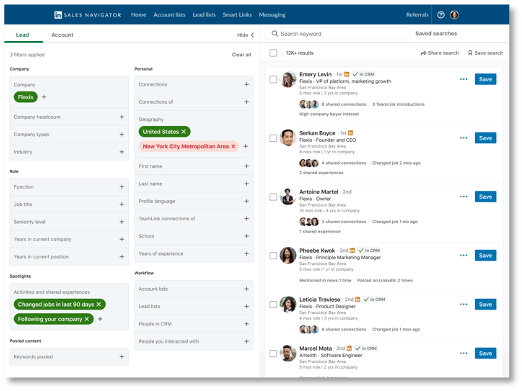This screenshot has width=522, height=391.
Task: Click the search magnifier icon
Action: tap(275, 34)
